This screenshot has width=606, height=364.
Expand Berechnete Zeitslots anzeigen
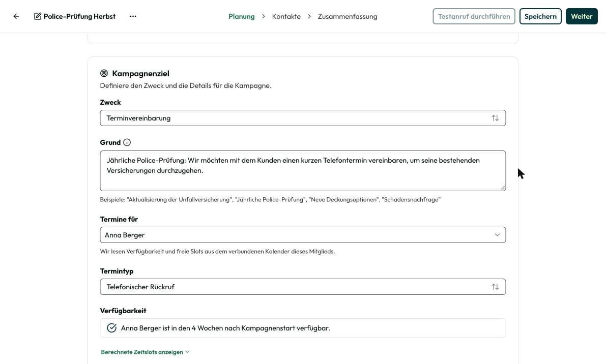[145, 352]
